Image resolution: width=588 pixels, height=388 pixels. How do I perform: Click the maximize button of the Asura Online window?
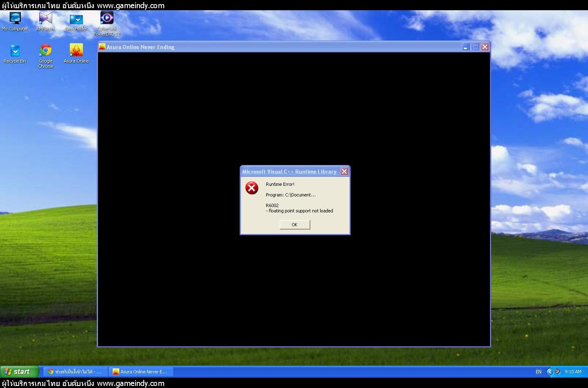[475, 47]
